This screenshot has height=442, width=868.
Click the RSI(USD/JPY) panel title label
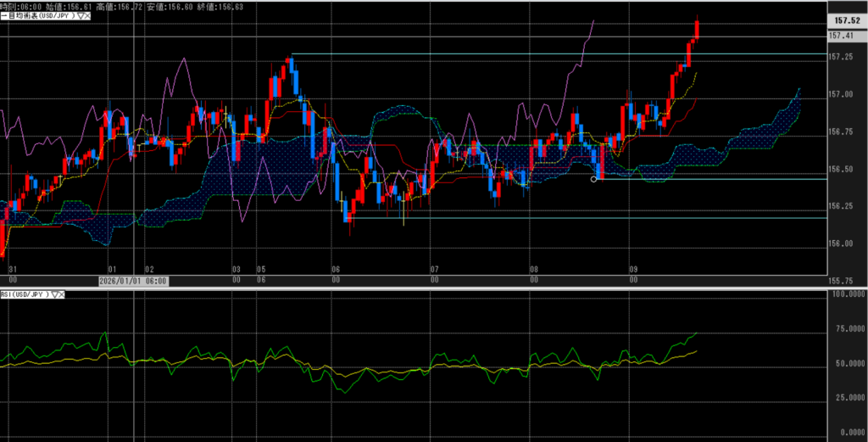[x=25, y=294]
